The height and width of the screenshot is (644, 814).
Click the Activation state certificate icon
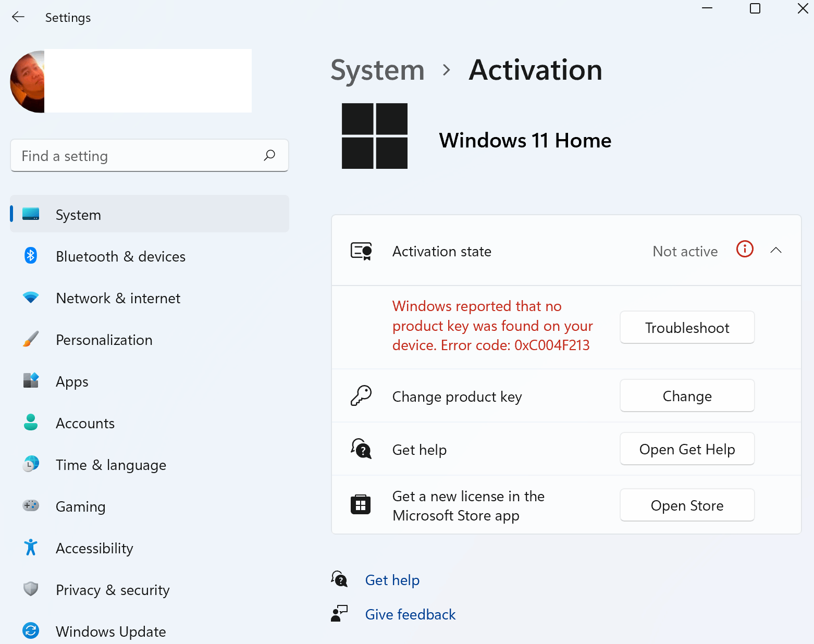pyautogui.click(x=361, y=251)
